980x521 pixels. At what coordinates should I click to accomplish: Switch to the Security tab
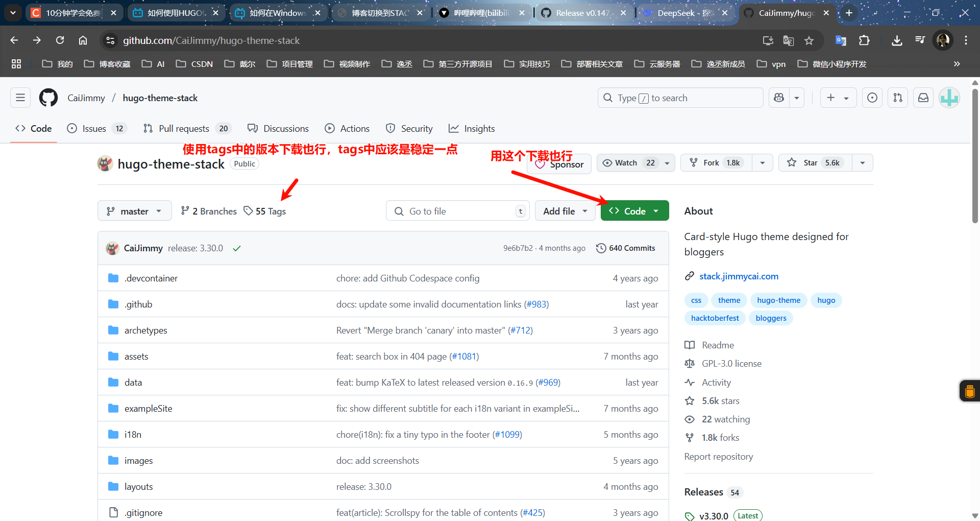click(x=409, y=129)
